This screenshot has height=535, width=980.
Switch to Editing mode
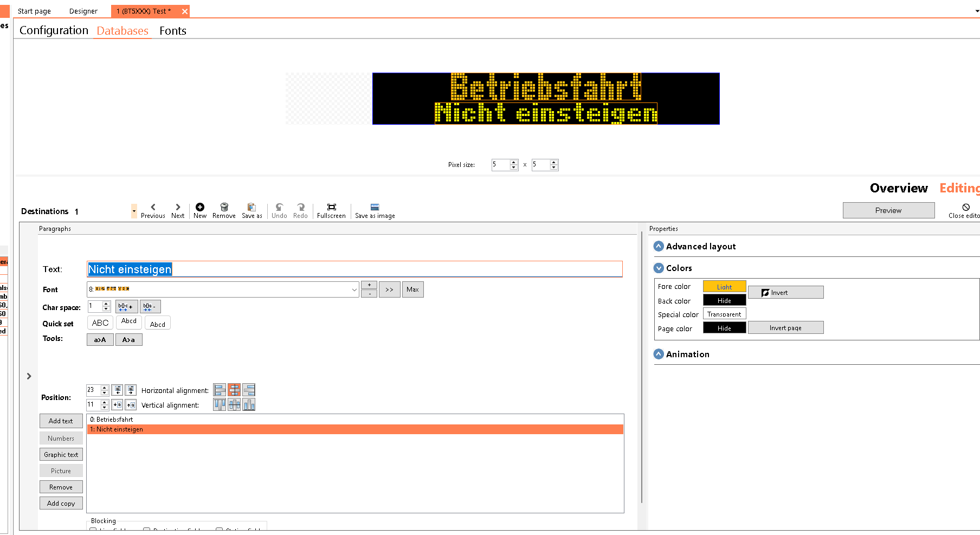pyautogui.click(x=959, y=188)
